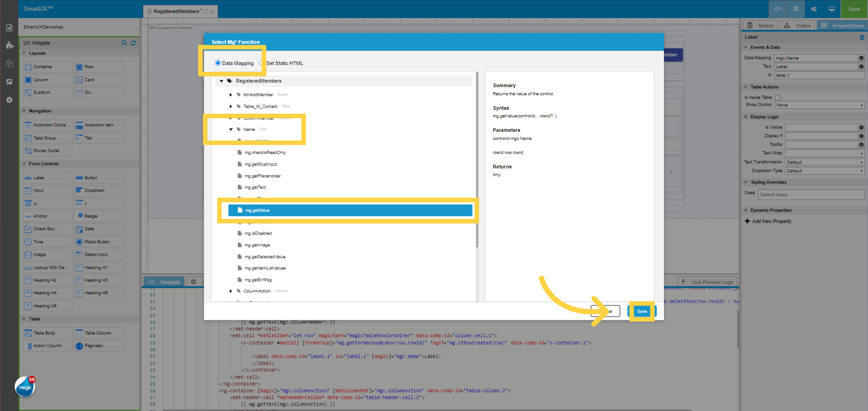This screenshot has height=411, width=868.
Task: Open settings gear in left sidebar
Action: tap(9, 100)
